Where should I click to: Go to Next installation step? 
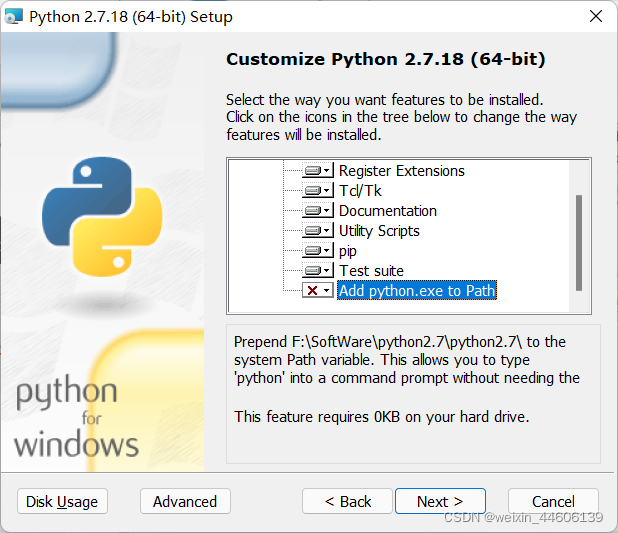pyautogui.click(x=440, y=501)
